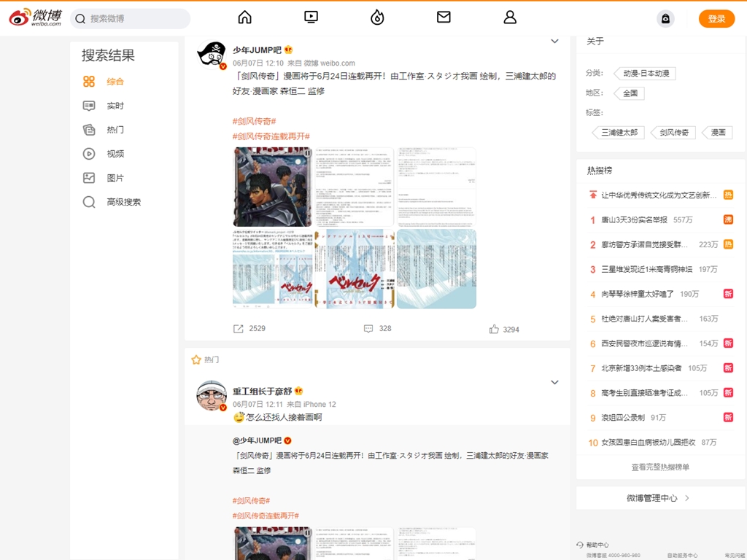Select the 图片 search filter
Image resolution: width=747 pixels, height=560 pixels.
(x=115, y=178)
